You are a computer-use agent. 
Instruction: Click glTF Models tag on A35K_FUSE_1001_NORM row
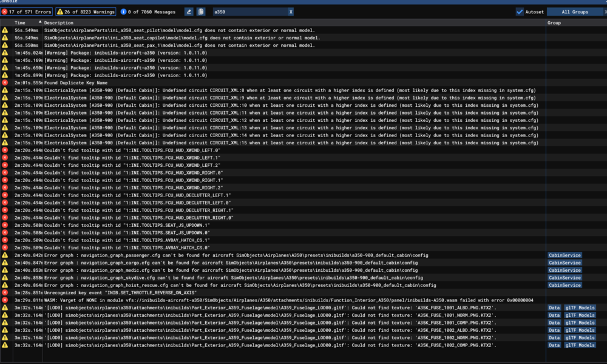(x=580, y=315)
